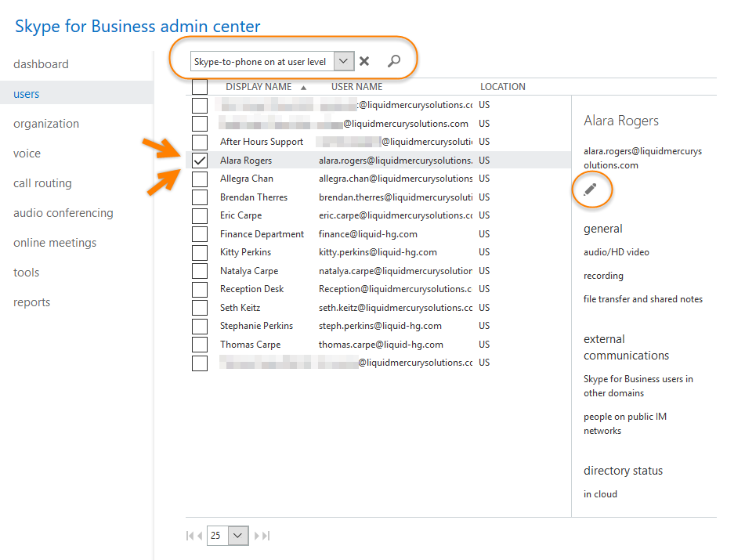
Task: Open the page size 25 dropdown
Action: pyautogui.click(x=238, y=536)
